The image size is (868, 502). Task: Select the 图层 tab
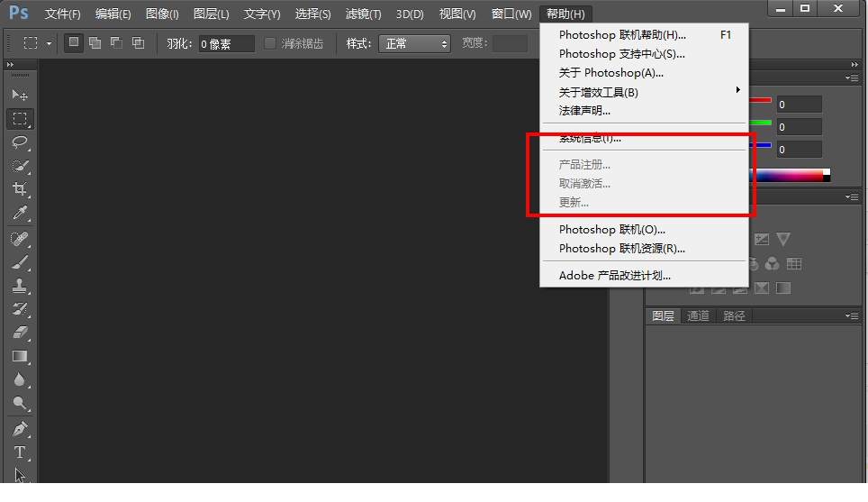663,315
